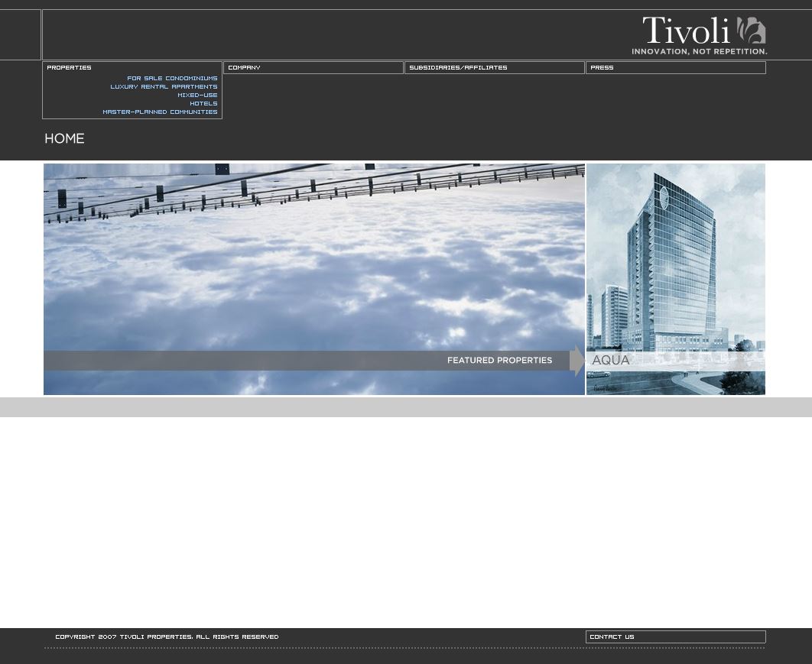Open the Subsidiaries/Affiliates menu
The height and width of the screenshot is (664, 812).
(x=495, y=68)
